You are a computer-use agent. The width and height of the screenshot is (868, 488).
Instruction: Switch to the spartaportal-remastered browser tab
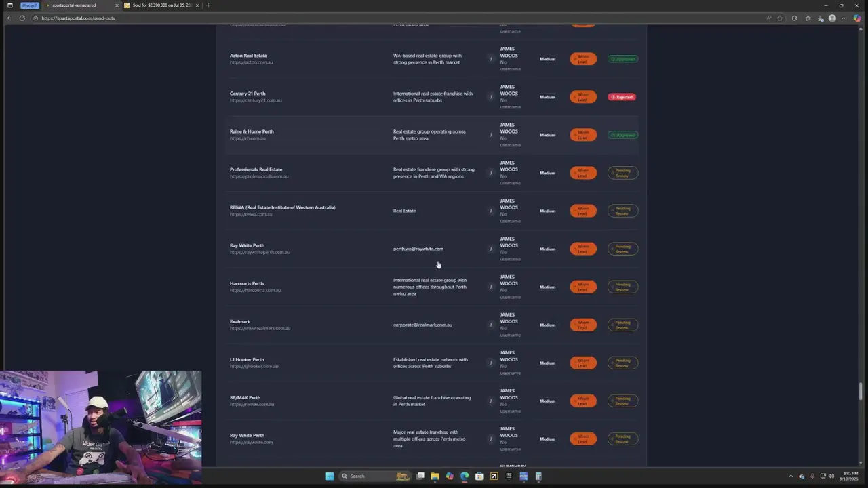point(81,5)
